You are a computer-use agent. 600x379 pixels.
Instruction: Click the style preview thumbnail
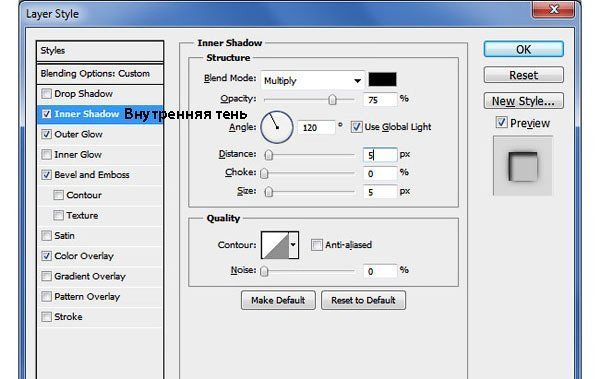(523, 166)
